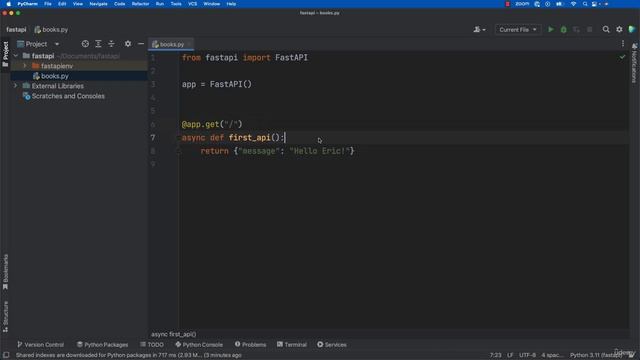The height and width of the screenshot is (360, 640).
Task: Close the books.py editor tab
Action: click(x=189, y=44)
